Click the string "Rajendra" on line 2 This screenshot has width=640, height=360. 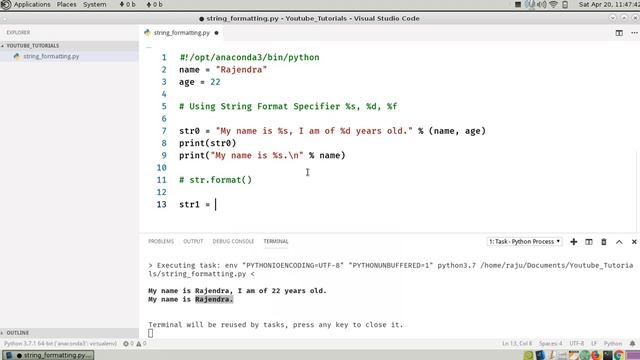(241, 70)
